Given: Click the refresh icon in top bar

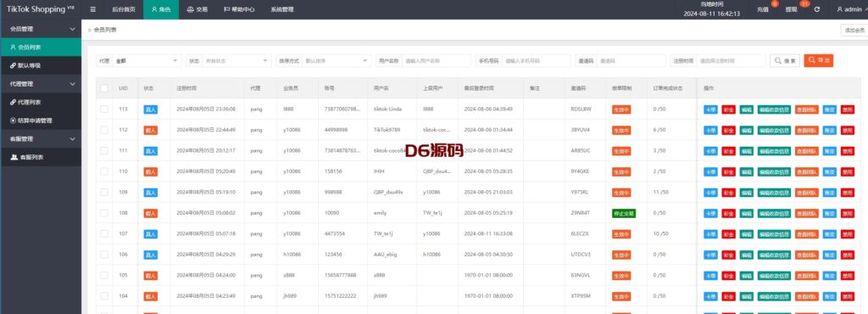Looking at the screenshot, I should point(817,10).
